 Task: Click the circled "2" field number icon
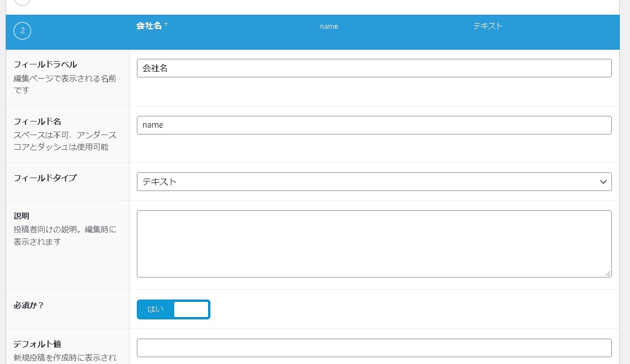pos(22,31)
